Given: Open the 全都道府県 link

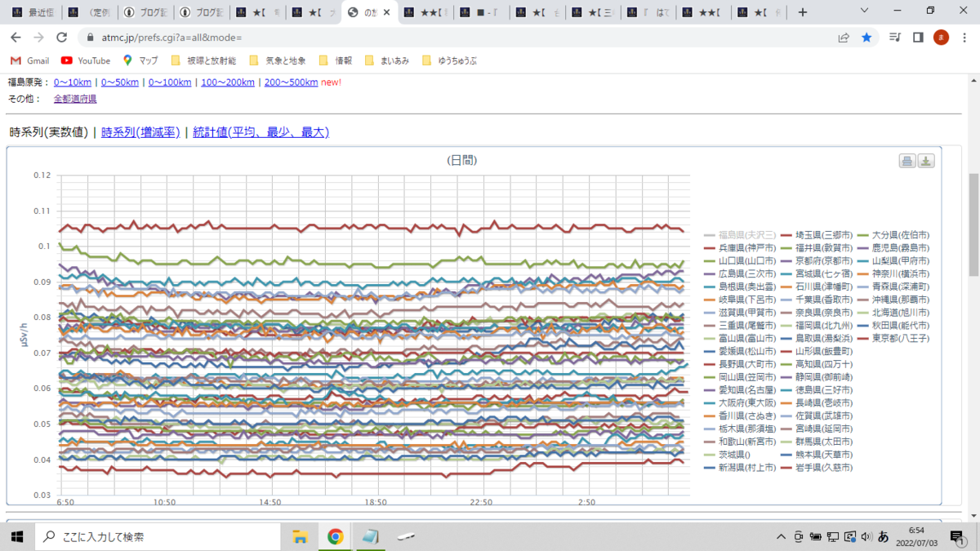Looking at the screenshot, I should 75,99.
